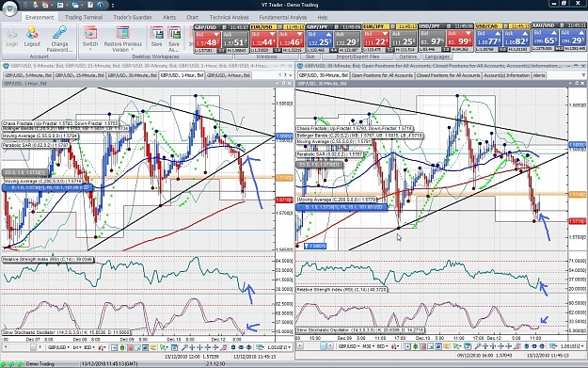
Task: Click the XAU/USD Ask price button
Action: [573, 39]
